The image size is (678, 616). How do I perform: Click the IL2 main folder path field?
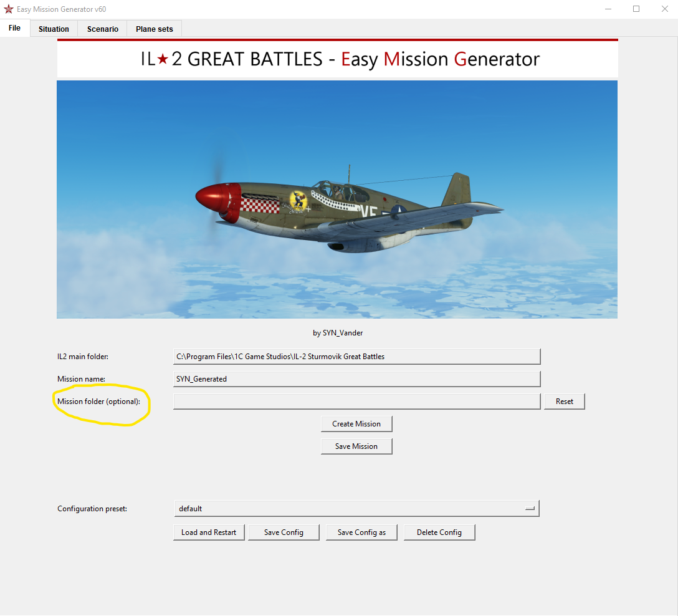356,357
